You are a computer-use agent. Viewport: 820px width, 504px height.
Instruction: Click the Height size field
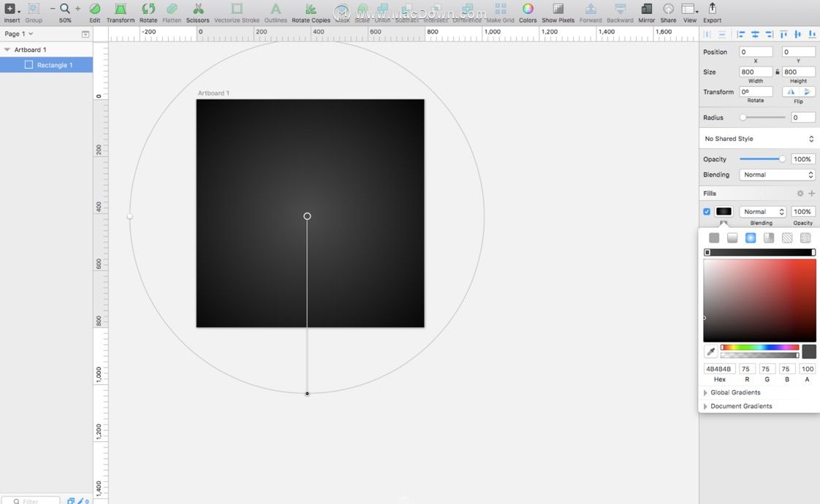pyautogui.click(x=799, y=72)
